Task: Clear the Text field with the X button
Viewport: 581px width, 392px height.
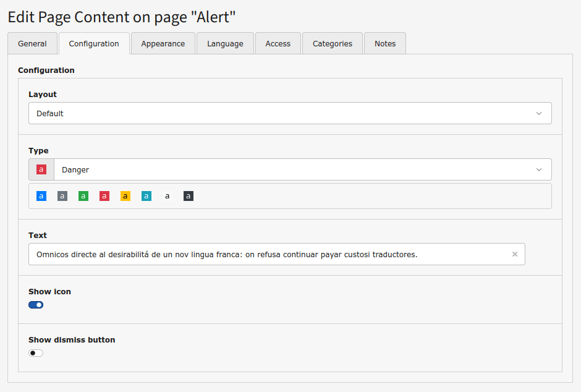Action: pos(515,254)
